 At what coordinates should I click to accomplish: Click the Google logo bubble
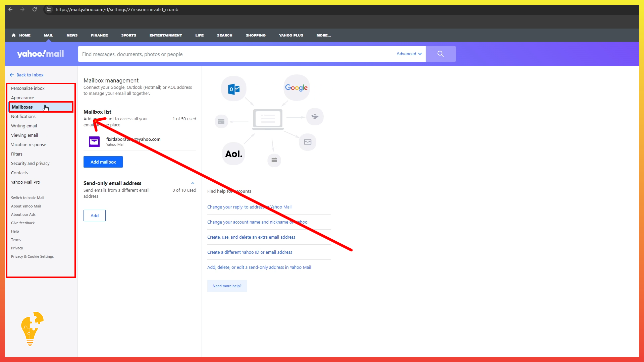297,87
